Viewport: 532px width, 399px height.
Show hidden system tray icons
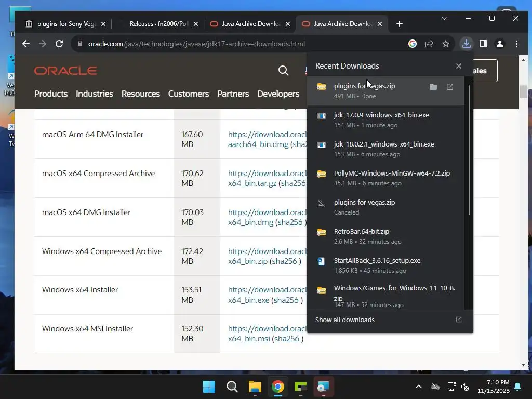point(419,387)
